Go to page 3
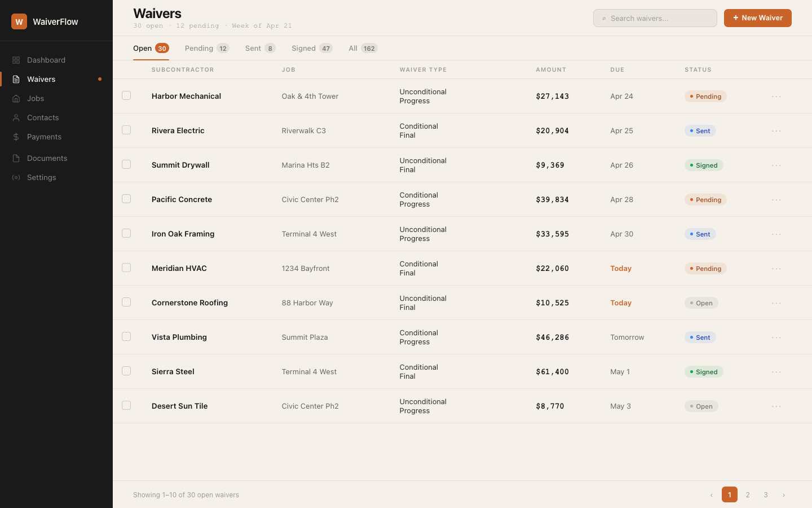The height and width of the screenshot is (508, 812). 766,495
